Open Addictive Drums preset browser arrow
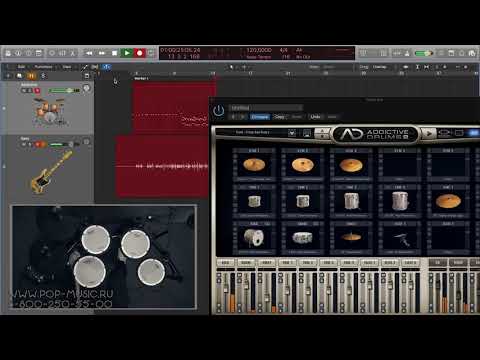 (x=292, y=133)
